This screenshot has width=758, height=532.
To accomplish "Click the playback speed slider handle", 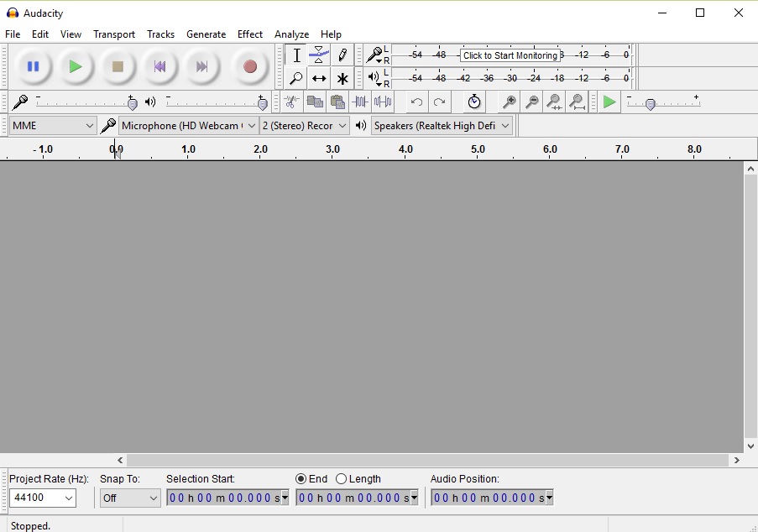I will (651, 104).
